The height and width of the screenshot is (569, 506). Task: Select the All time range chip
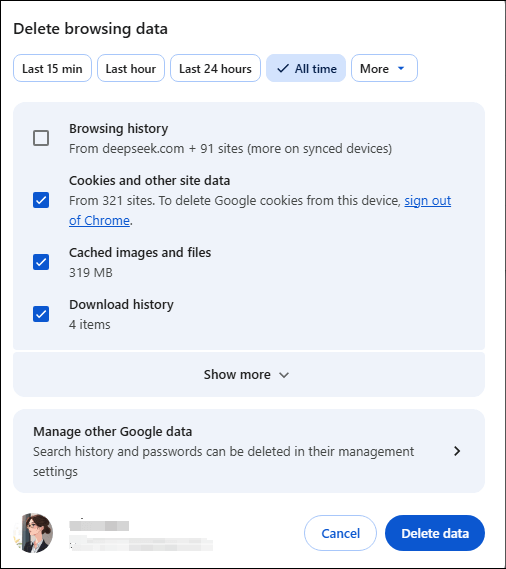coord(306,68)
